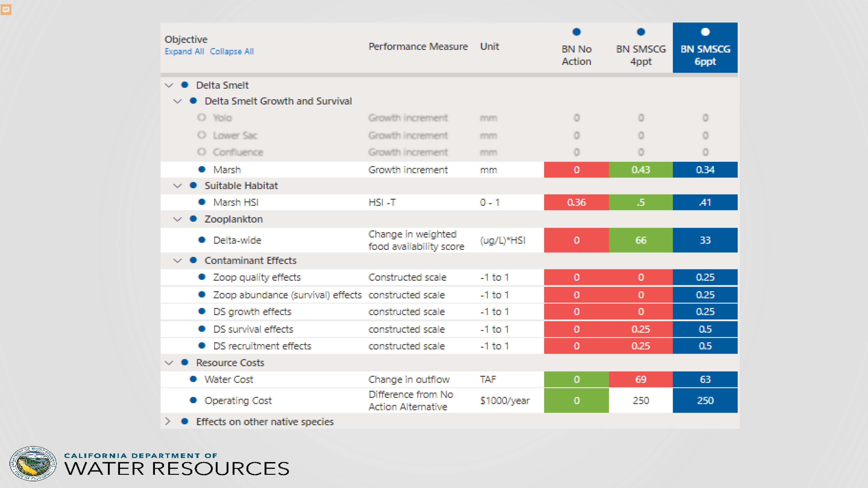Click the bullet icon beside Water Cost
The image size is (868, 488).
point(193,379)
